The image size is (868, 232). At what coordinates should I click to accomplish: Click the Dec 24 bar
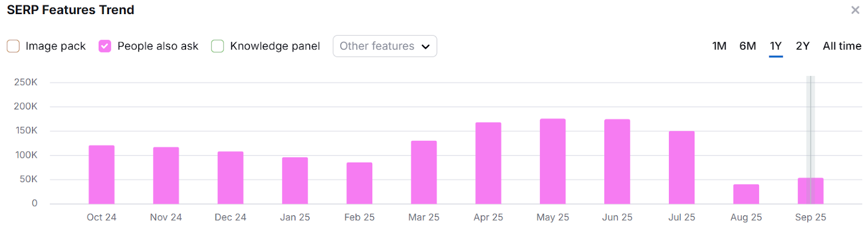click(x=231, y=178)
